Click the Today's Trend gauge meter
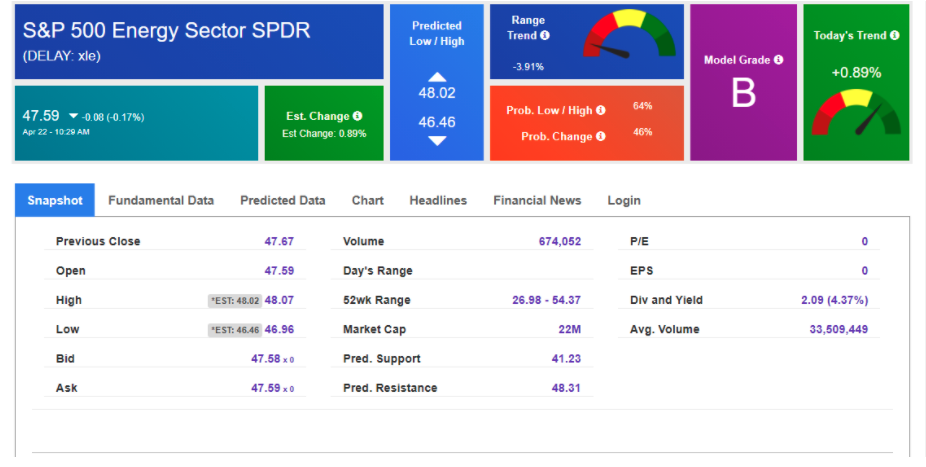 [856, 112]
